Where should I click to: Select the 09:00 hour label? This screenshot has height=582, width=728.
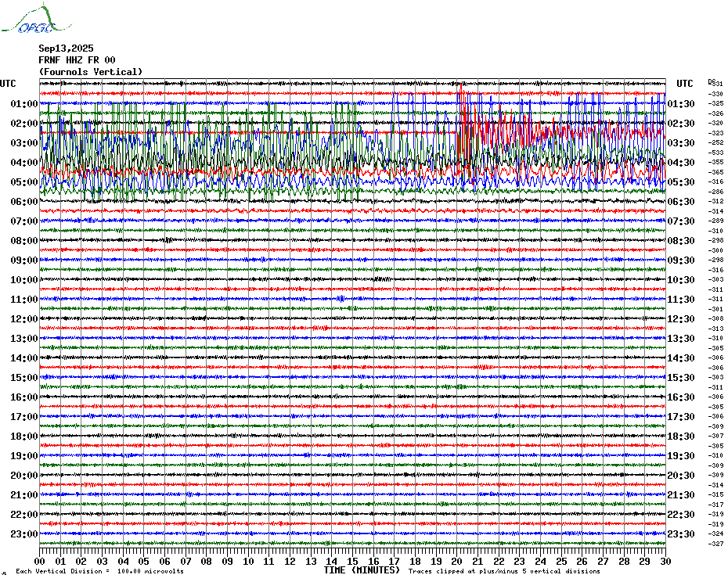pyautogui.click(x=24, y=260)
